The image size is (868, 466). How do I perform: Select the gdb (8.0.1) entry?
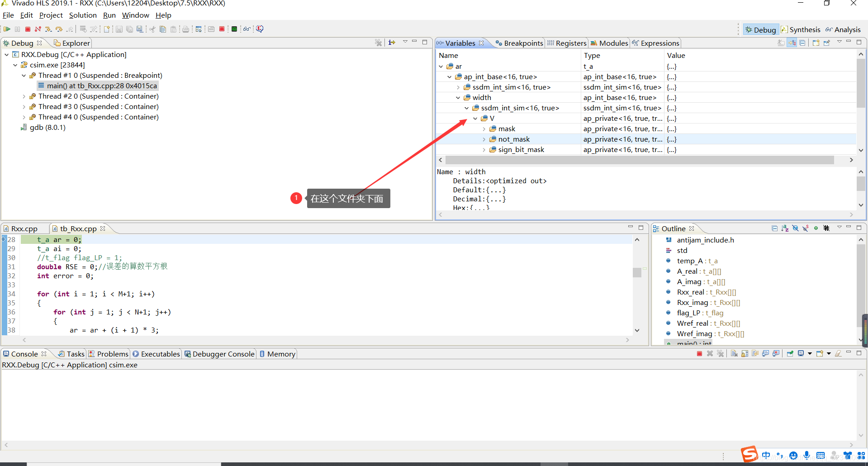43,128
